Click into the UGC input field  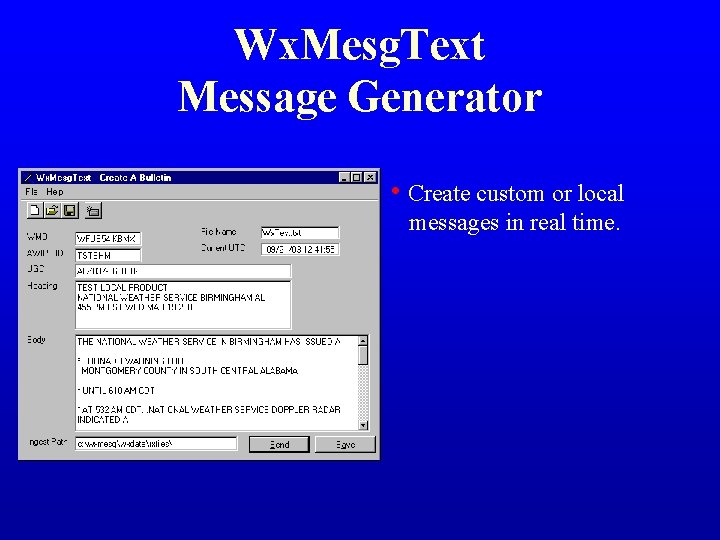(183, 271)
